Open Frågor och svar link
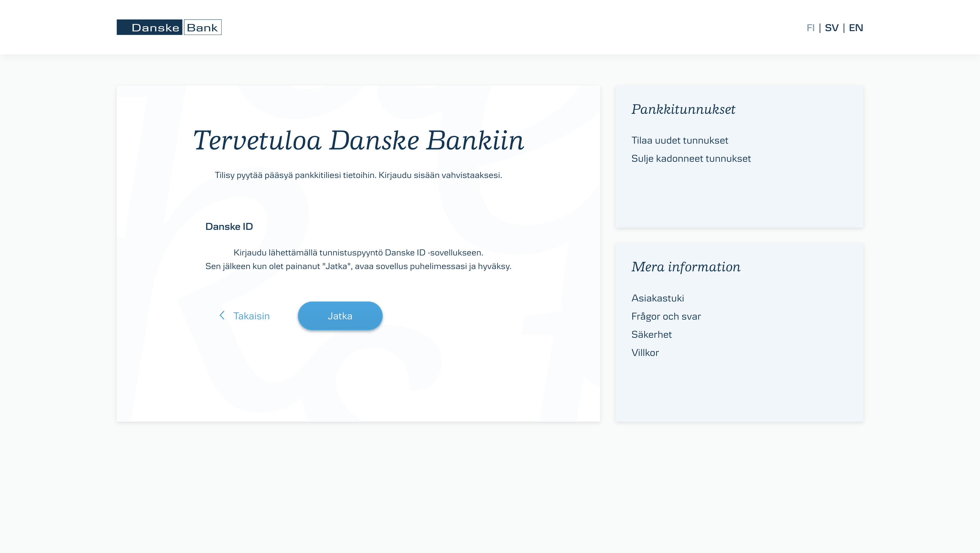The width and height of the screenshot is (980, 553). click(x=666, y=317)
